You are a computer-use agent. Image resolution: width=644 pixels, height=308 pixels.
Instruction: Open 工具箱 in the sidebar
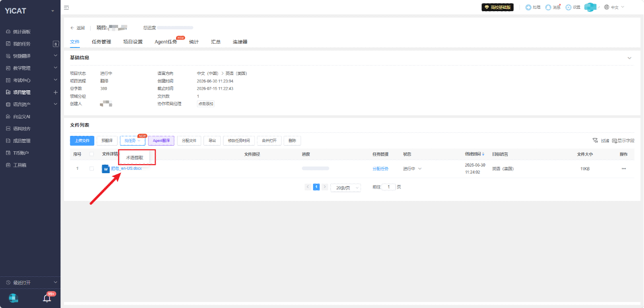(x=20, y=165)
